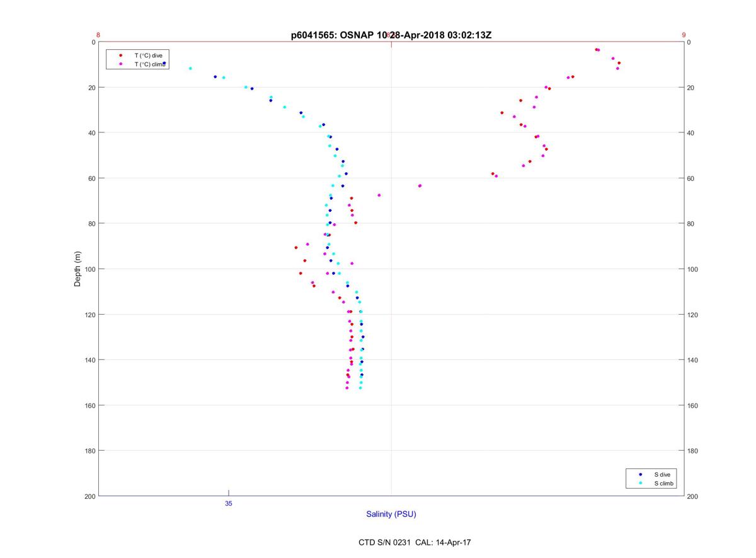Click depth tick 0 on the left axis
This screenshot has width=756, height=558.
[93, 42]
